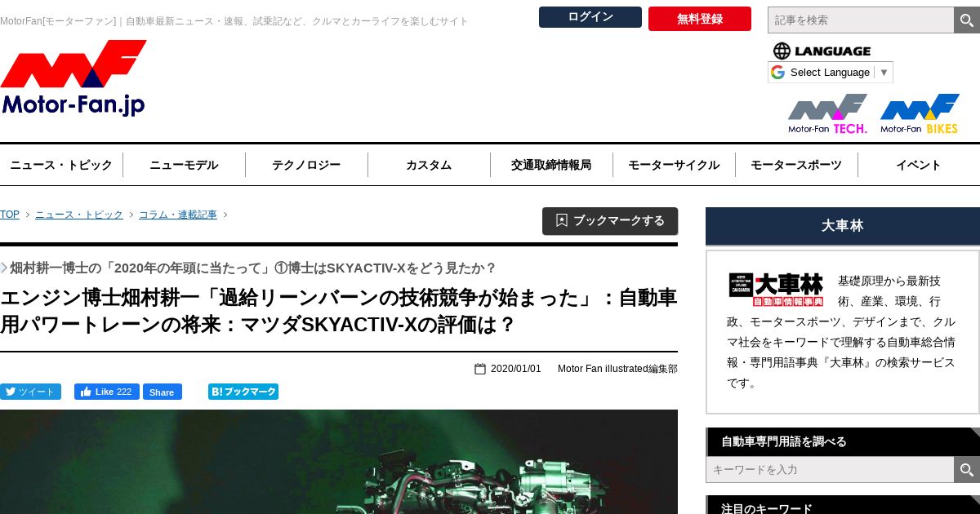Open the Motor-Fan BIKES logo link
Image resolution: width=980 pixels, height=514 pixels.
tap(920, 114)
